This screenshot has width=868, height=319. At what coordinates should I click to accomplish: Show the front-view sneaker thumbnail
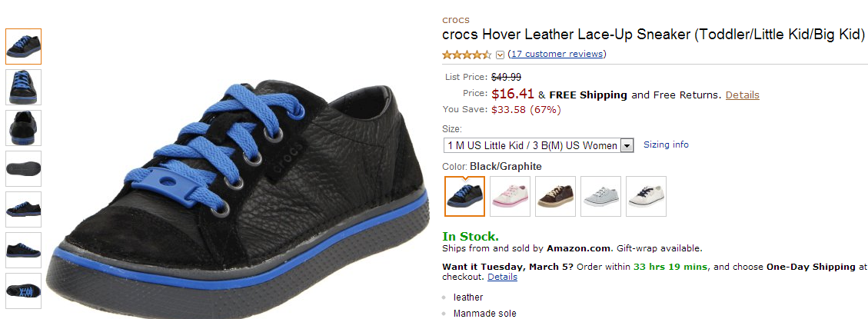[23, 87]
